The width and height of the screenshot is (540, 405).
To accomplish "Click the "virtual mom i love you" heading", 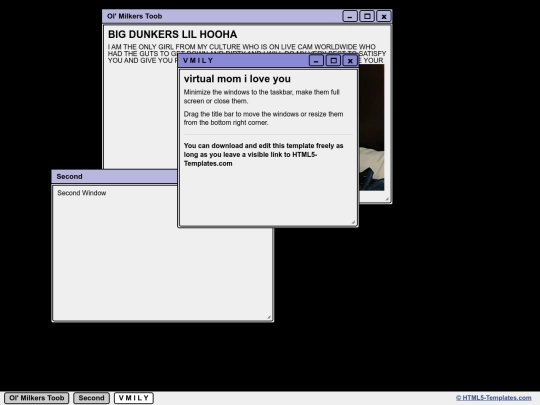I will (237, 79).
